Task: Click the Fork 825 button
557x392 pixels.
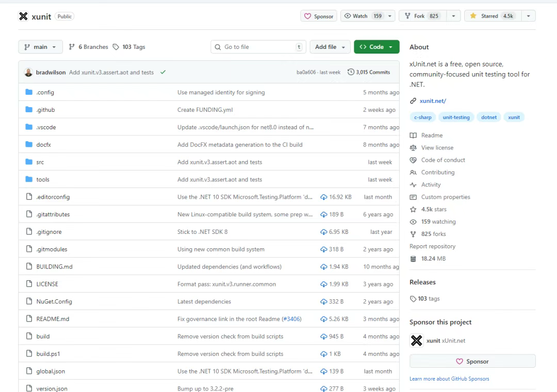Action: click(x=423, y=16)
